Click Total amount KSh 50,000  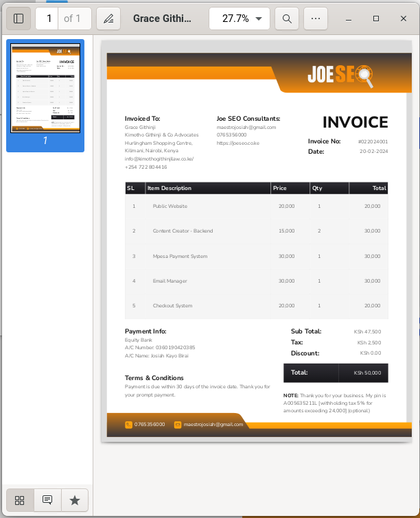pos(367,373)
